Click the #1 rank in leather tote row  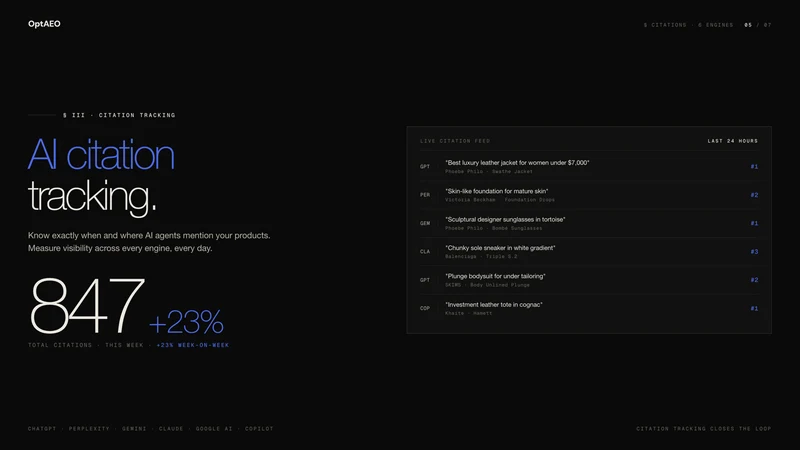(x=754, y=308)
